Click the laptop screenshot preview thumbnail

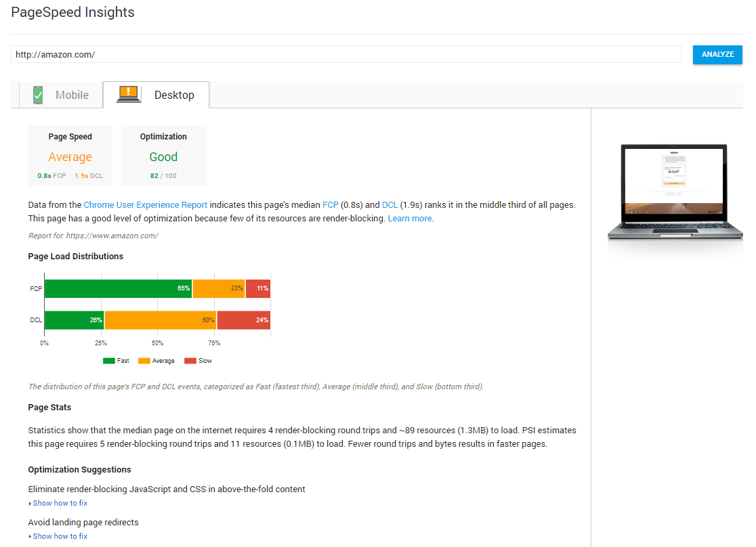tap(675, 192)
